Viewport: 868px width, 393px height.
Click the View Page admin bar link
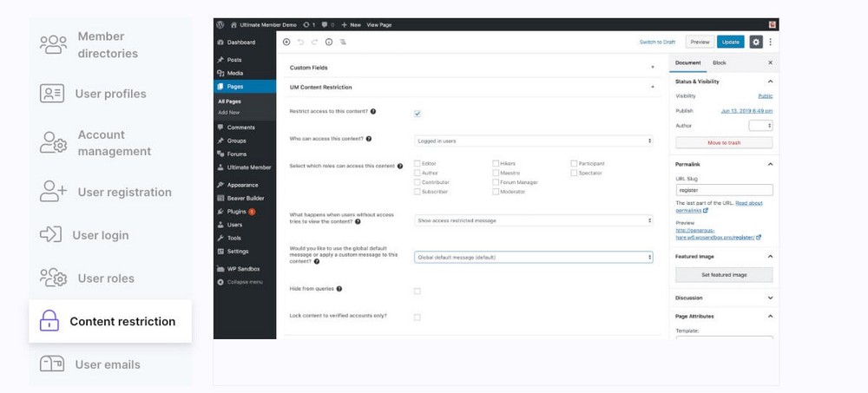coord(379,25)
